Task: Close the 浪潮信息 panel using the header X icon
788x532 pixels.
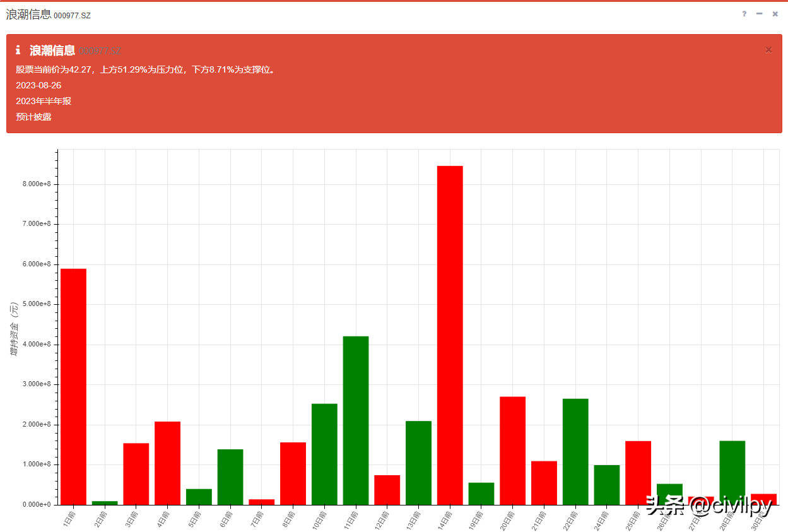Action: click(x=775, y=14)
